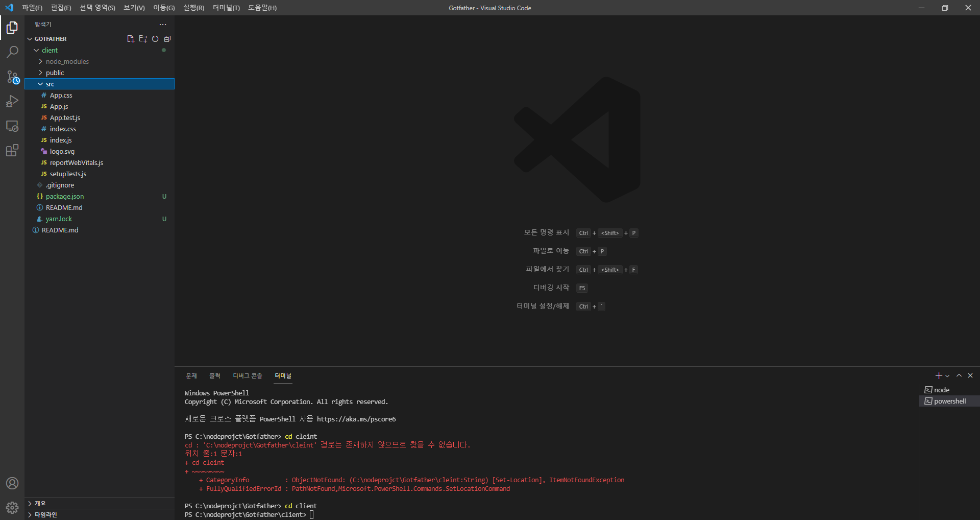The image size is (980, 520).
Task: Select the 터미널 tab
Action: coord(283,376)
